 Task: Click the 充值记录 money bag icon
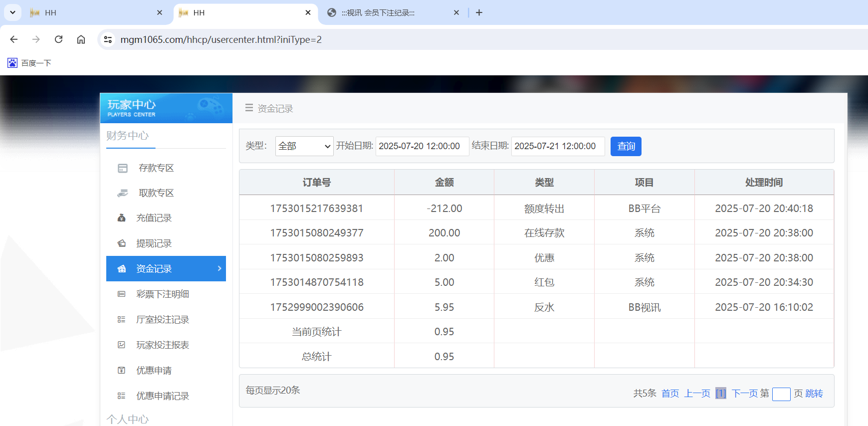coord(121,218)
